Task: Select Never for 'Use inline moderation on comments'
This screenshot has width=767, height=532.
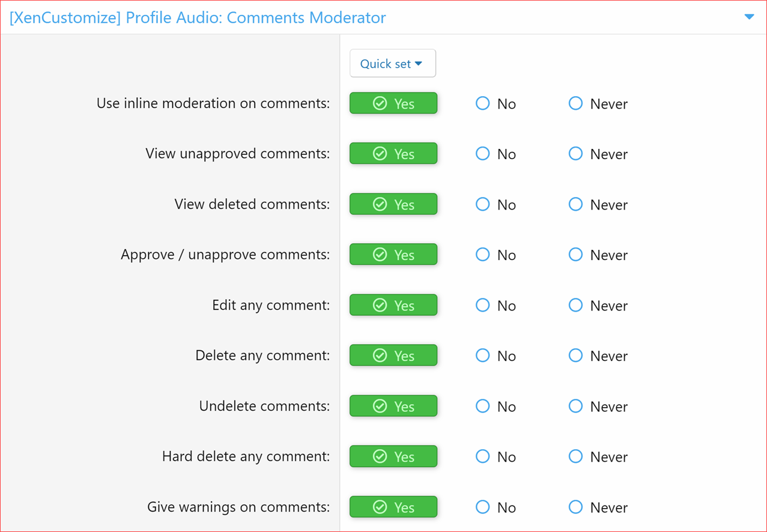Action: [x=575, y=103]
